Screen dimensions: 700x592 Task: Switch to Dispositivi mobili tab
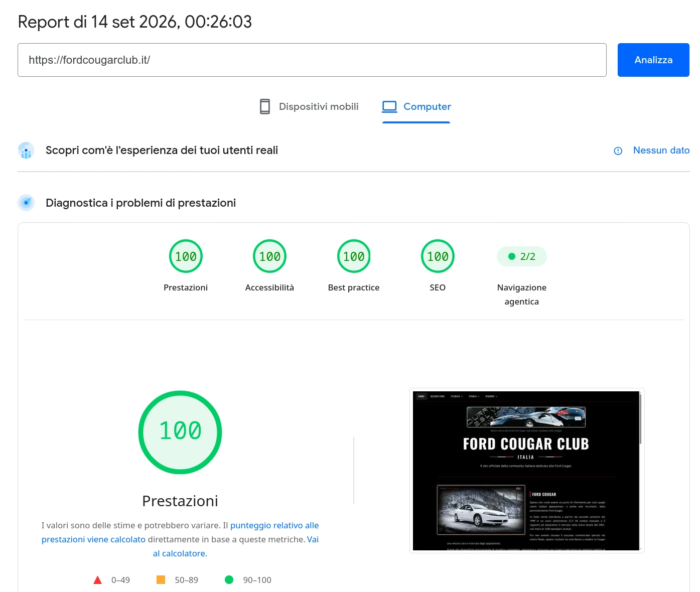click(309, 106)
